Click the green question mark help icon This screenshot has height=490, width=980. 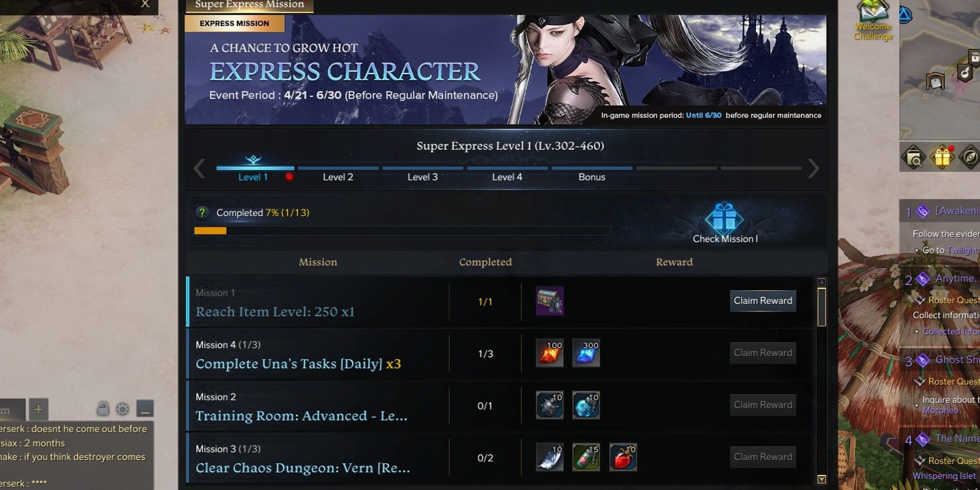[202, 213]
